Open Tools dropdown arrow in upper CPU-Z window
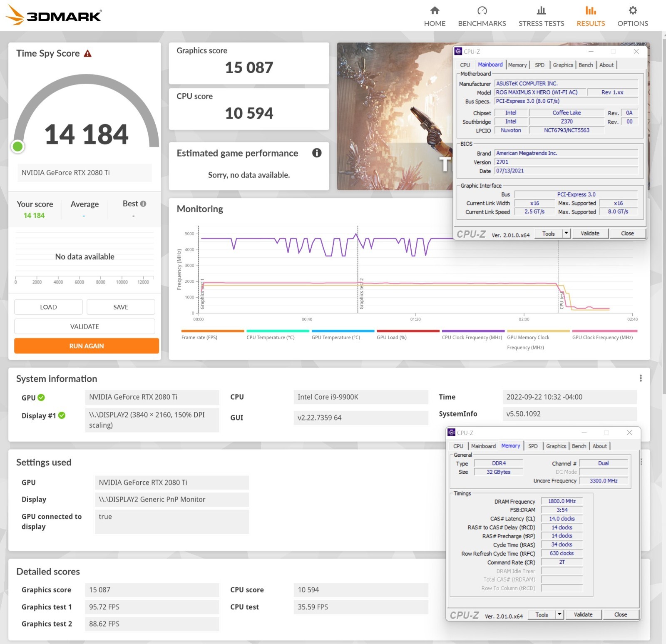 [567, 233]
